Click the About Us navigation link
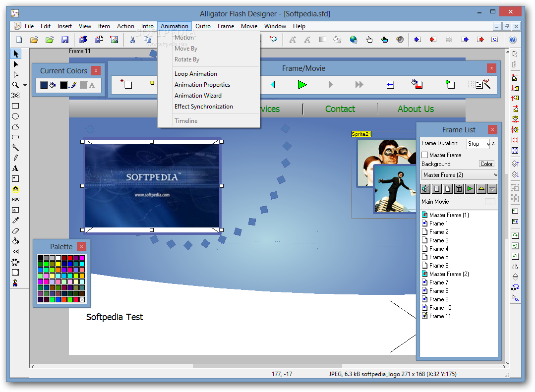This screenshot has height=392, width=535. pyautogui.click(x=416, y=109)
